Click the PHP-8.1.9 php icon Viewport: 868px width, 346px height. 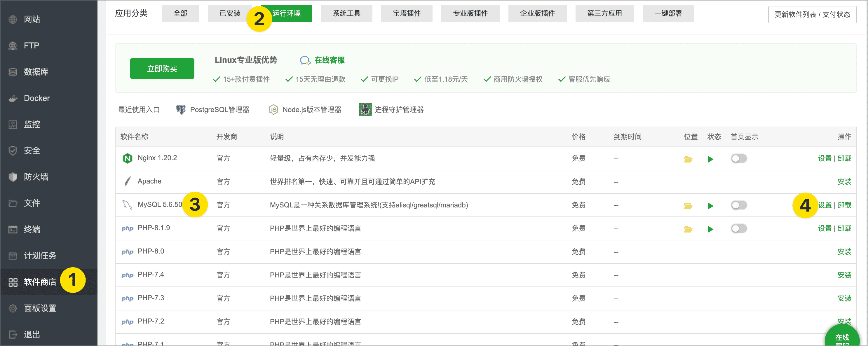[x=127, y=228]
